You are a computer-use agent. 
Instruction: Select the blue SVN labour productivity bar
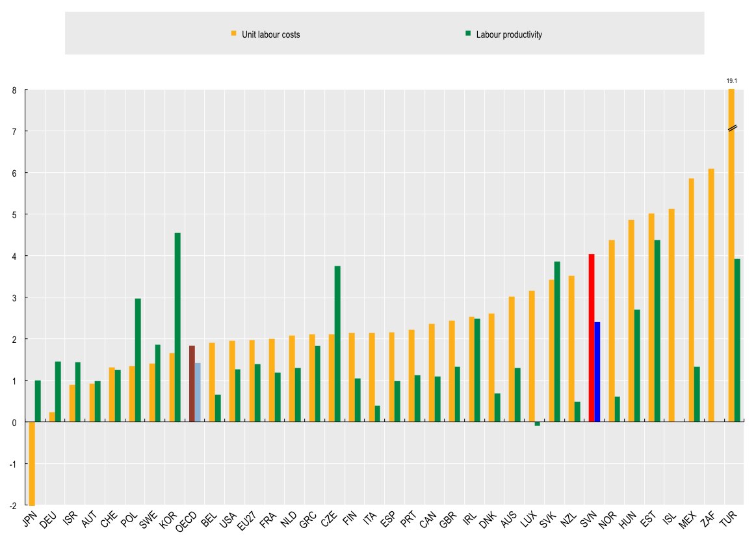click(597, 372)
